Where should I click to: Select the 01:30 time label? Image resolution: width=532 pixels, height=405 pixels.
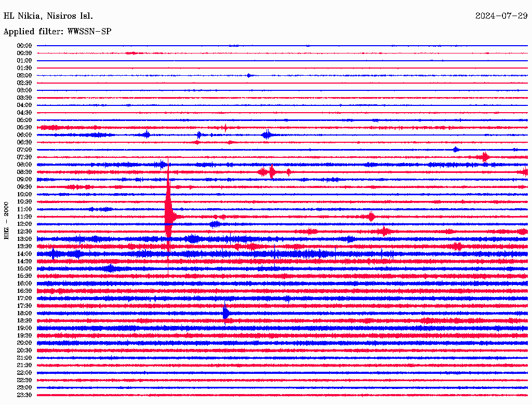click(24, 68)
